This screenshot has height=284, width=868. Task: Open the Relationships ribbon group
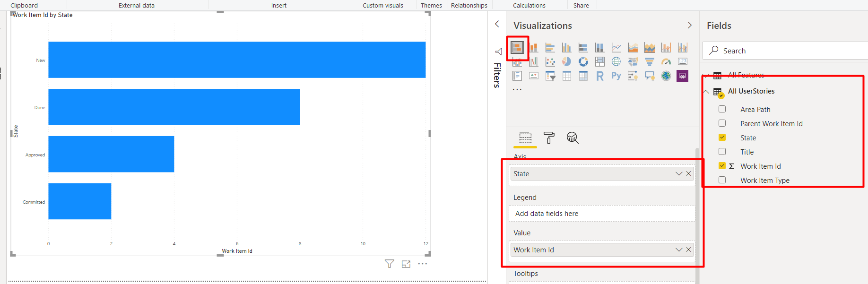(x=469, y=6)
